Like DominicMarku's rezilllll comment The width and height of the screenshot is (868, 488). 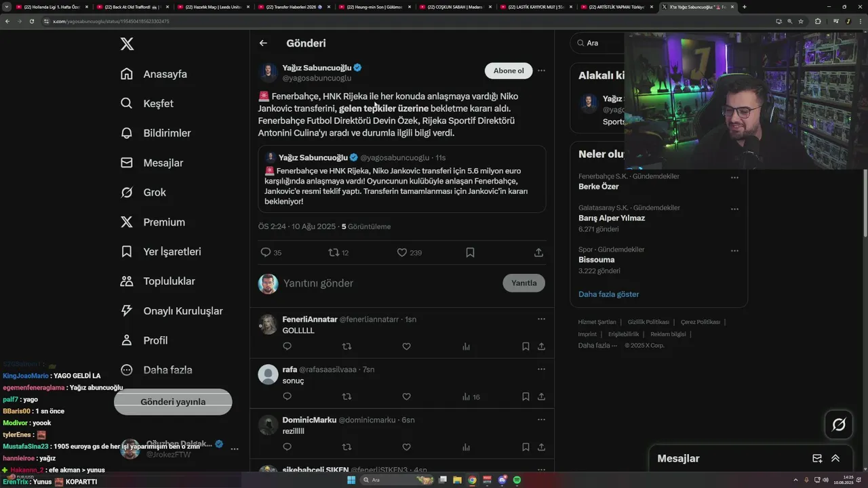click(x=406, y=447)
